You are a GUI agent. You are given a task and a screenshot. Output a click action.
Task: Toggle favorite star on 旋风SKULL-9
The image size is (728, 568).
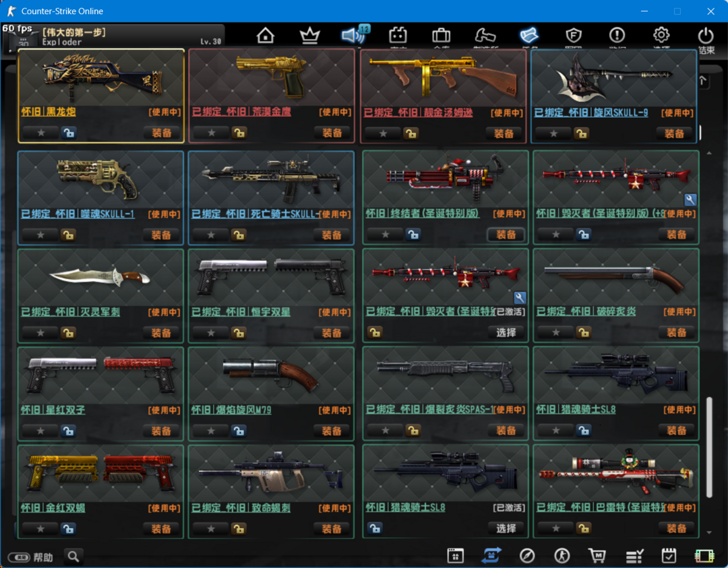coord(553,133)
